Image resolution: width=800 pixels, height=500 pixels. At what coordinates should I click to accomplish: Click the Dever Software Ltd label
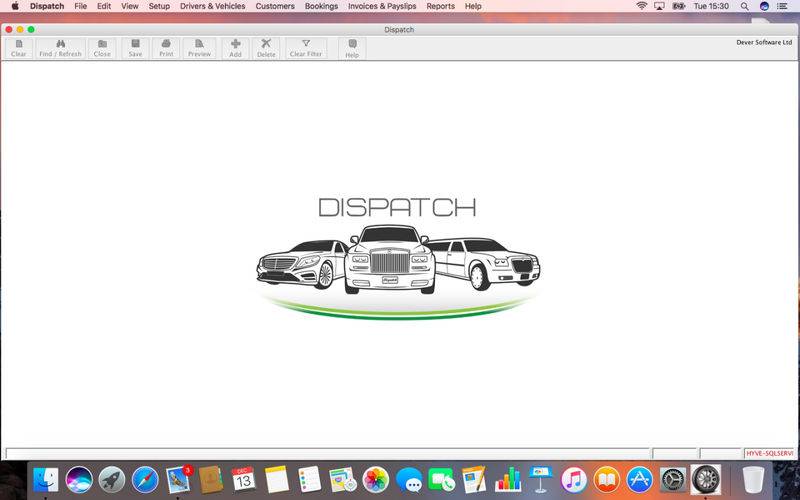pos(764,42)
